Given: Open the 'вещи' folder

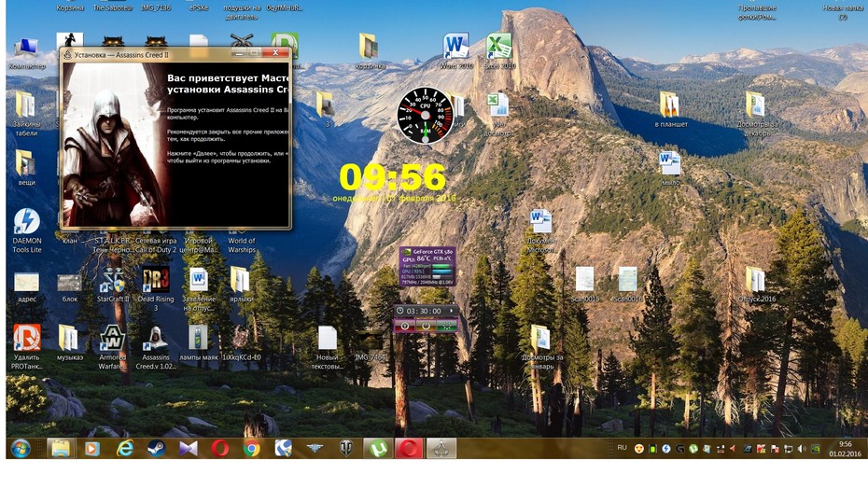Looking at the screenshot, I should click(26, 167).
